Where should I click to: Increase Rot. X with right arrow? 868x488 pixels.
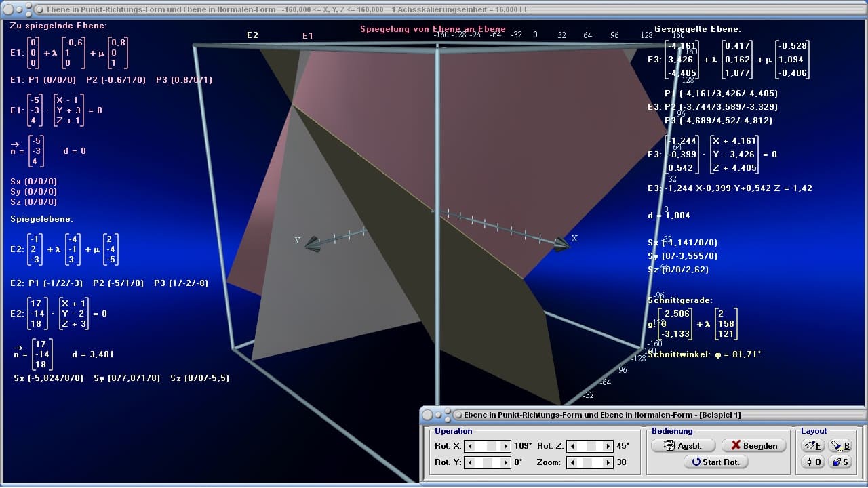(x=505, y=446)
